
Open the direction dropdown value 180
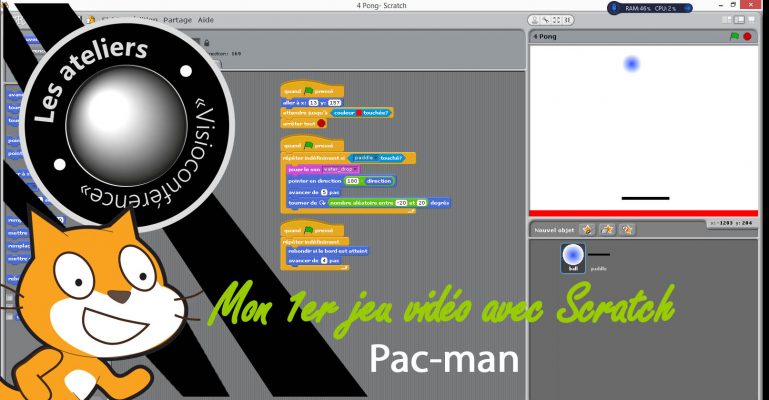pyautogui.click(x=352, y=180)
